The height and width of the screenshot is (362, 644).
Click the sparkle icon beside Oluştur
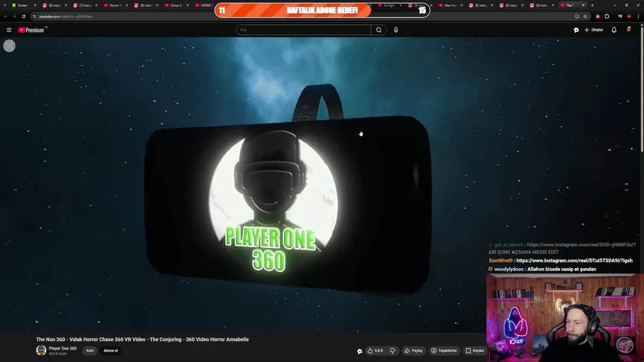(x=576, y=30)
